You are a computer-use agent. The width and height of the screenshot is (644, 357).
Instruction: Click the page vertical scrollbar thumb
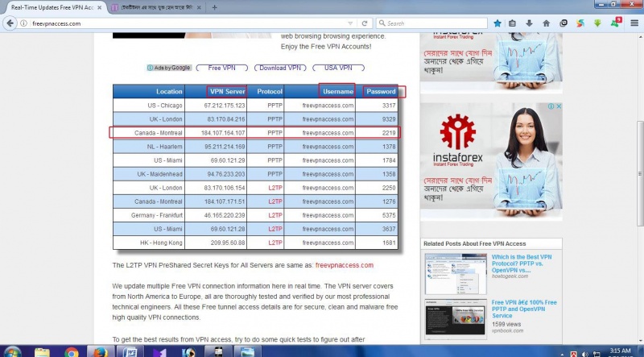640,173
